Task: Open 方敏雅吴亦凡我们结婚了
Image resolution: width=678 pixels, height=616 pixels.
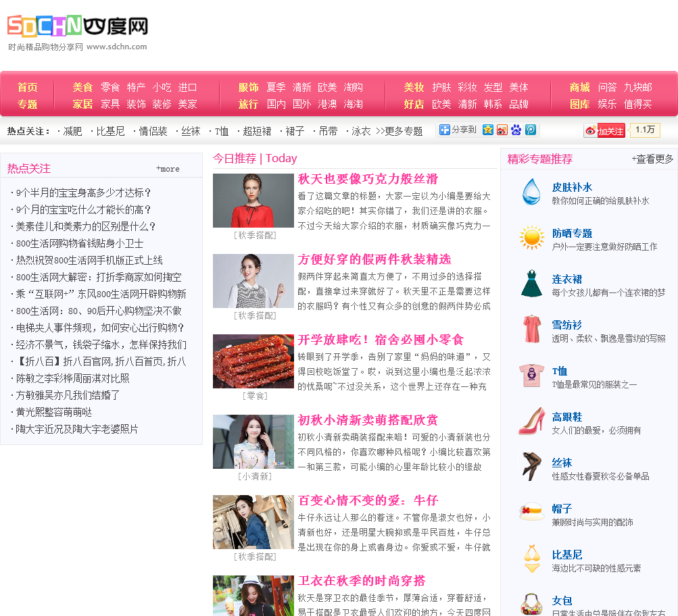Action: point(68,395)
